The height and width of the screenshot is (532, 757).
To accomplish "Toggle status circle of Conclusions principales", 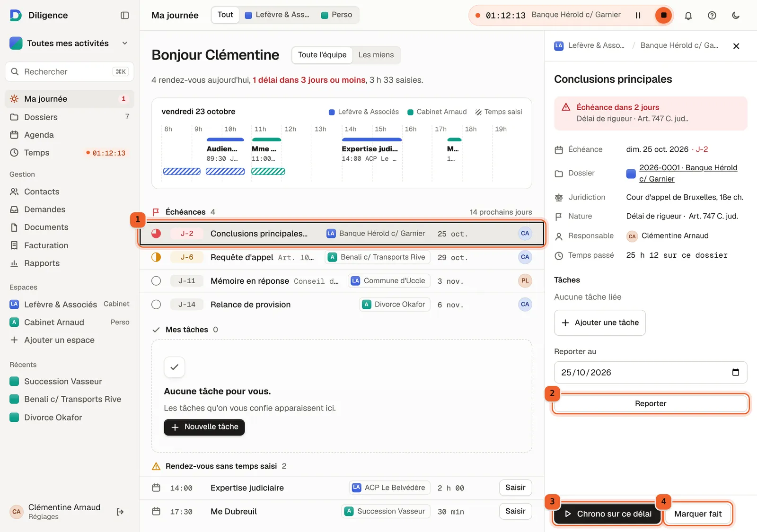I will click(156, 234).
